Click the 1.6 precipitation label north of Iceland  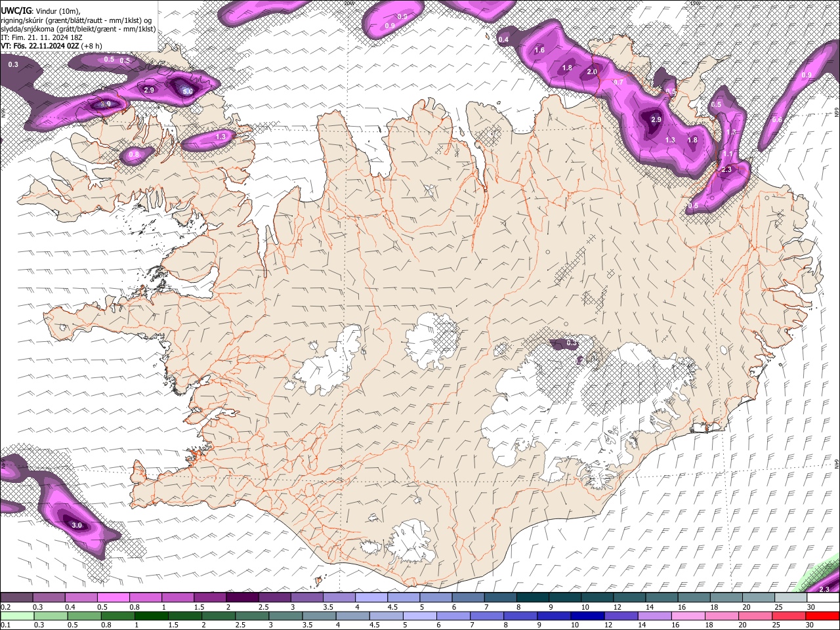(539, 51)
